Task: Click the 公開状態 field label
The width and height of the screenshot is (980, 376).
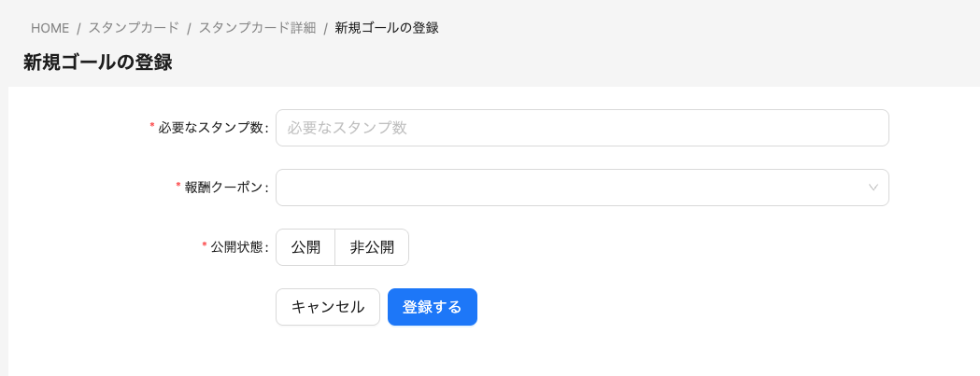Action: pos(237,247)
